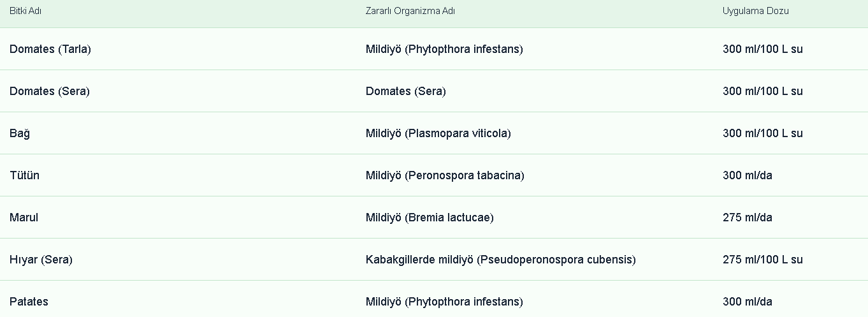Select the Patates plant name cell
The width and height of the screenshot is (868, 317).
click(29, 302)
